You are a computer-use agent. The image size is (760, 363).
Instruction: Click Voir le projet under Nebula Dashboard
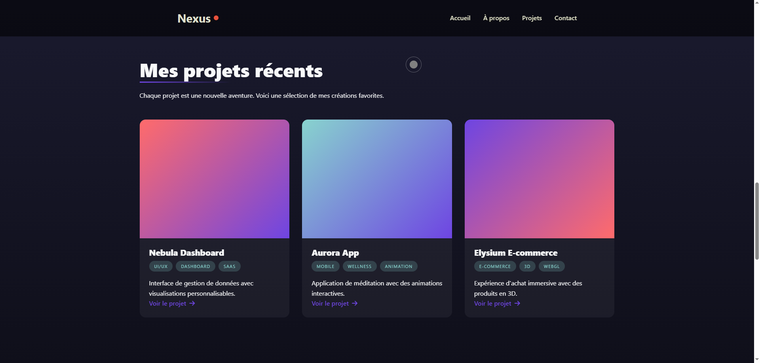pyautogui.click(x=172, y=303)
